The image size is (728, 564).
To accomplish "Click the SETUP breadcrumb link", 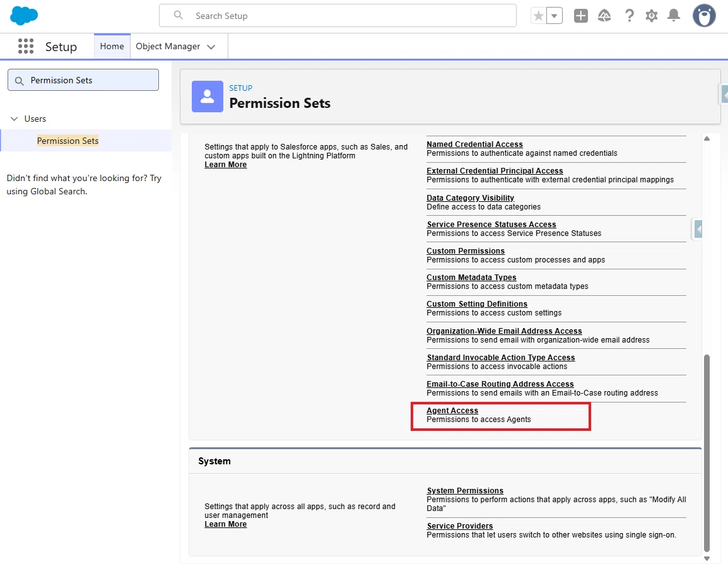I will tap(240, 88).
